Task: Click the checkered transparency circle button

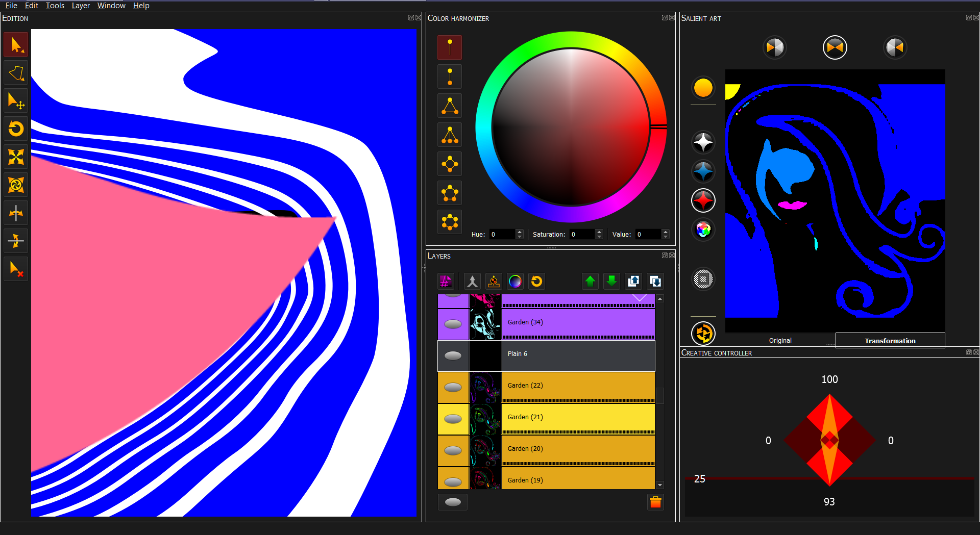Action: pyautogui.click(x=703, y=279)
